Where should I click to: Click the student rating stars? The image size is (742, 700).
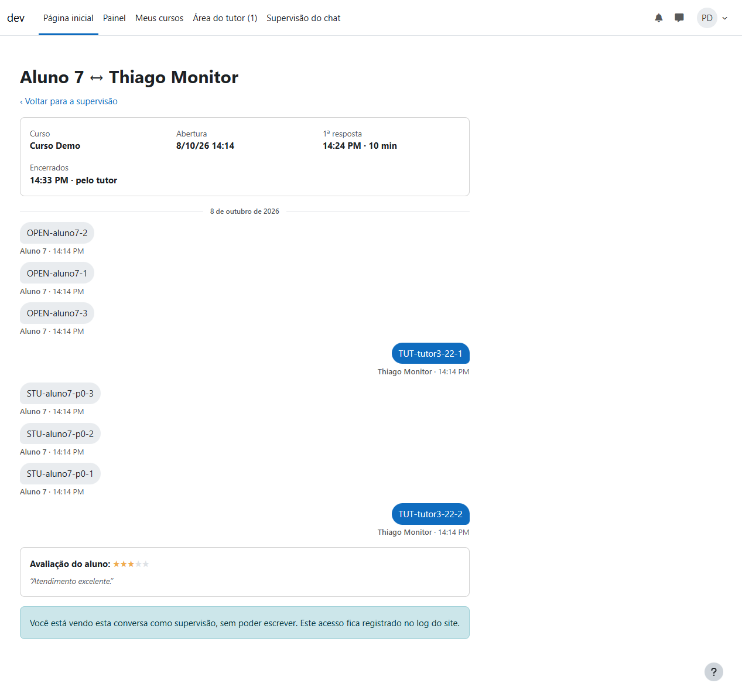click(x=131, y=564)
